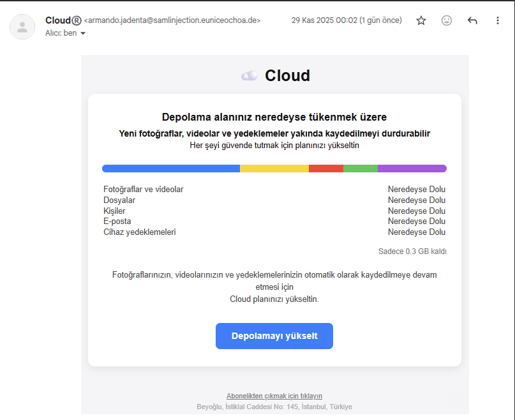This screenshot has width=515, height=420.
Task: Click the blue segment of the storage bar
Action: pyautogui.click(x=171, y=169)
